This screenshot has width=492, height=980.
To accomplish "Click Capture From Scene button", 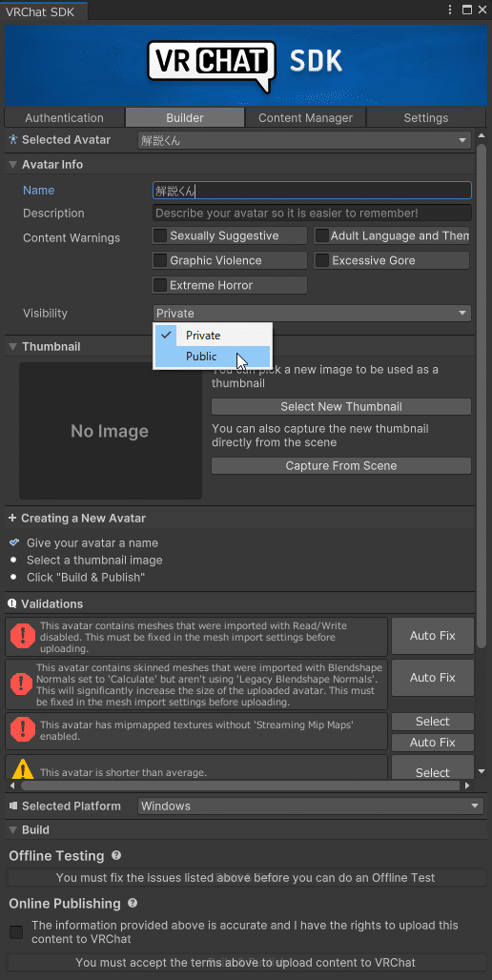I will click(x=341, y=465).
